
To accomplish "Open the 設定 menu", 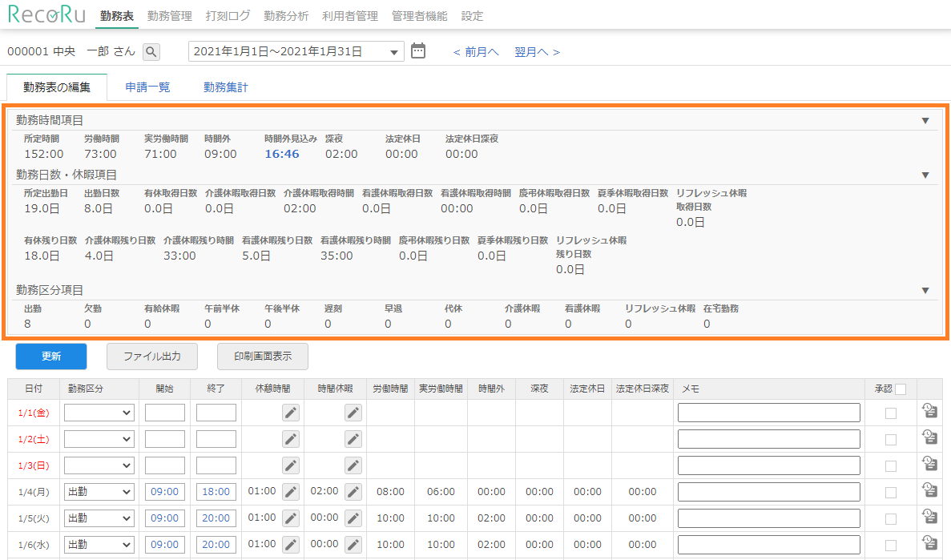I will (473, 16).
